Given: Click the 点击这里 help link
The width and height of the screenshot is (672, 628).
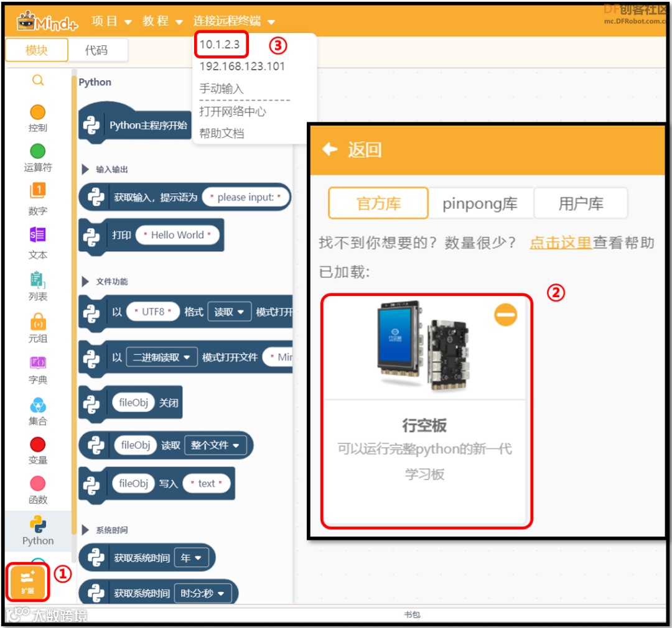Looking at the screenshot, I should (561, 243).
